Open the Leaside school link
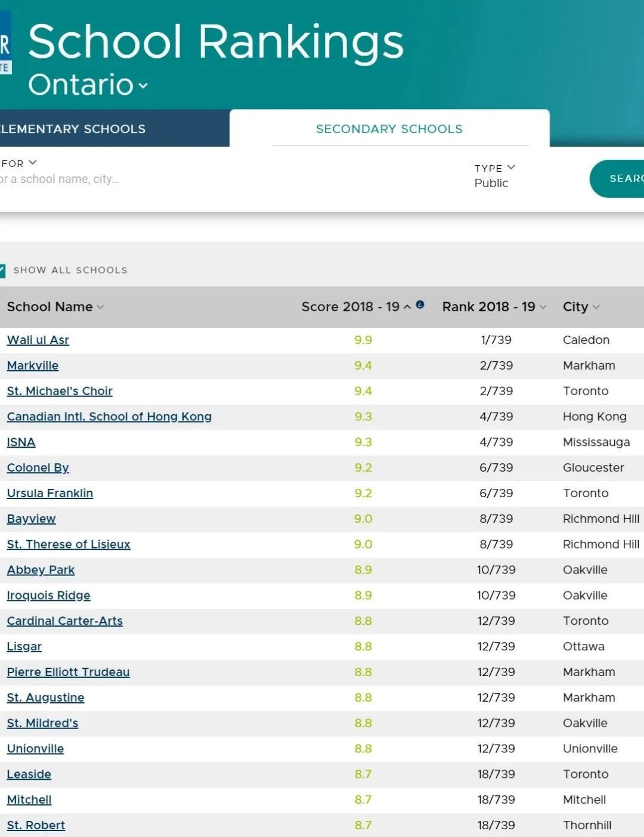The width and height of the screenshot is (644, 837). click(29, 774)
